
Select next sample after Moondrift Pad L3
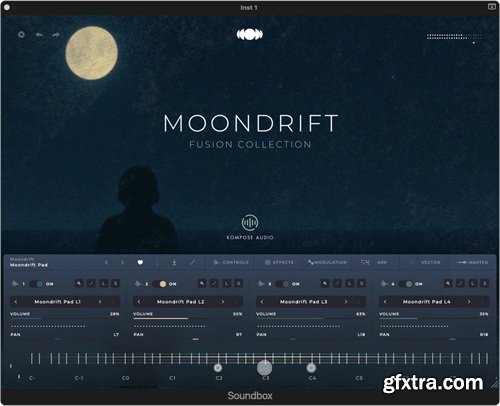click(x=346, y=302)
